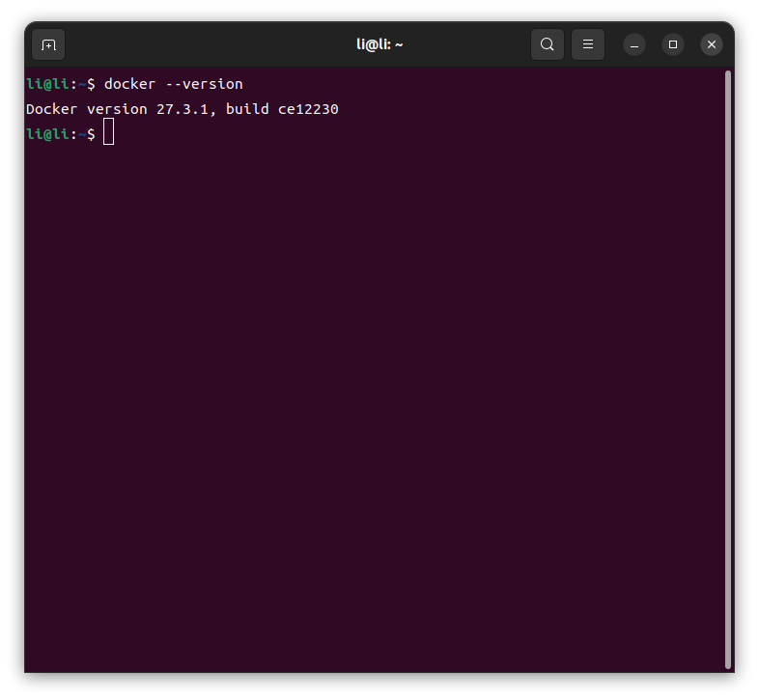Viewport: 759px width, 700px height.
Task: Click the 'docker --version' command text
Action: coord(173,84)
